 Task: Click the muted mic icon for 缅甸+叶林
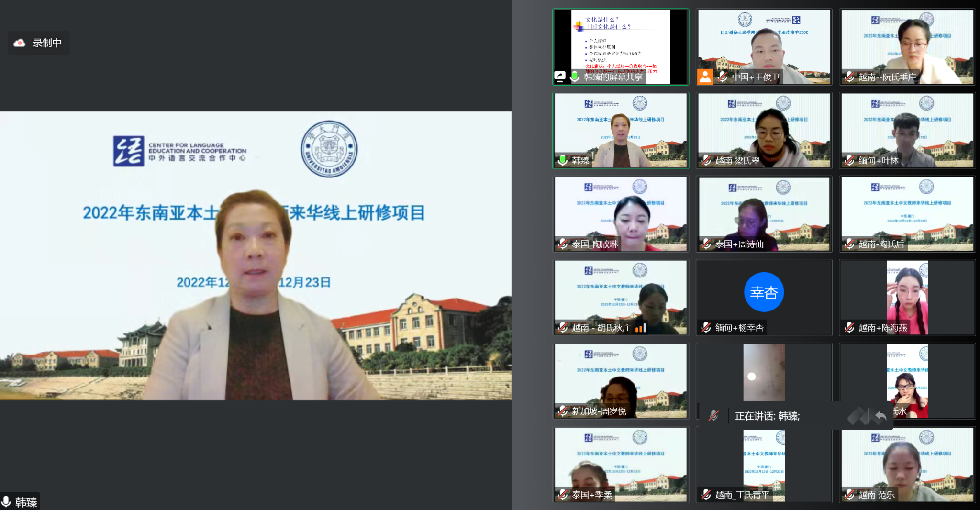point(849,160)
